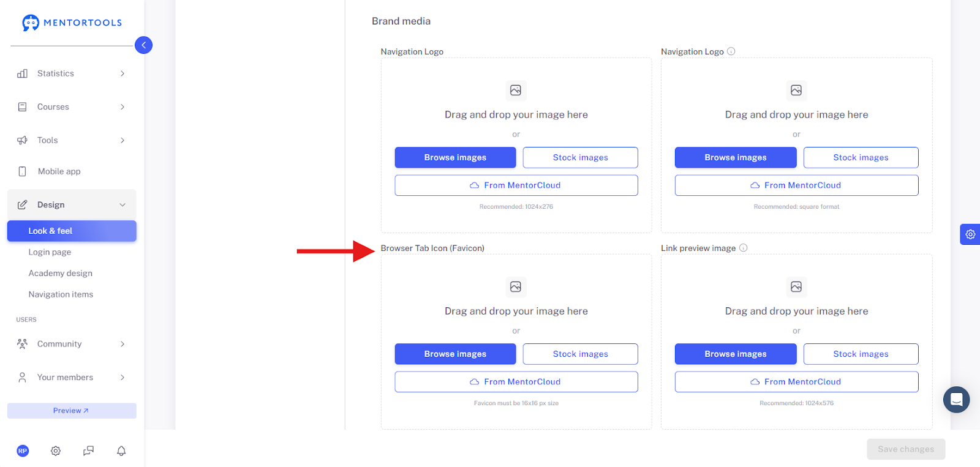This screenshot has height=467, width=980.
Task: Open the chat messages icon in sidebar footer
Action: point(88,451)
